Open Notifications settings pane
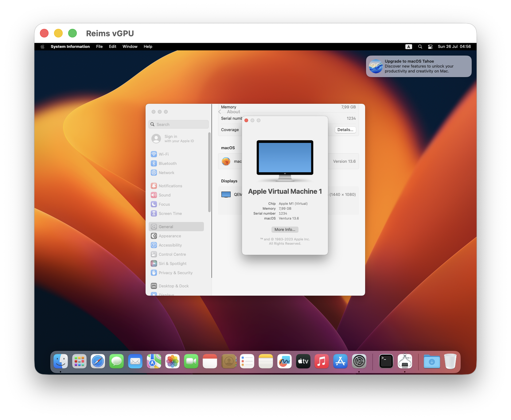This screenshot has width=511, height=420. 176,186
